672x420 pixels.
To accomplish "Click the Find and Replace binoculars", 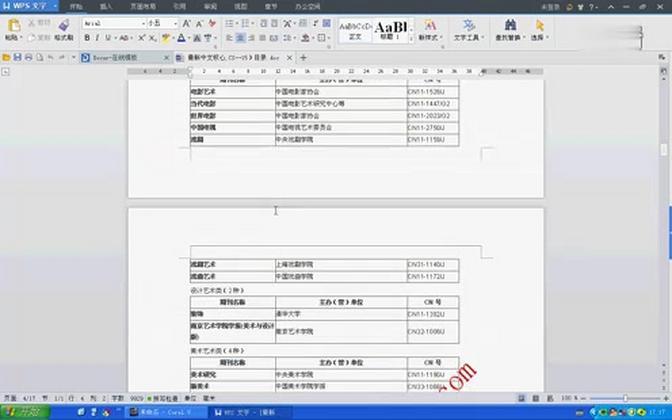I will pyautogui.click(x=510, y=25).
